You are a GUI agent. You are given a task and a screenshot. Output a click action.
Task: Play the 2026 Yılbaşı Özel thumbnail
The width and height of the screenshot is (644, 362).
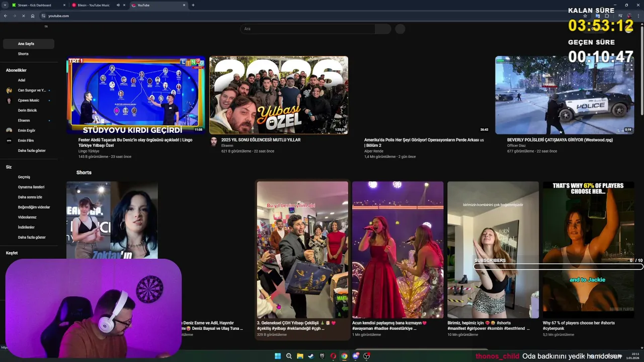pyautogui.click(x=279, y=95)
